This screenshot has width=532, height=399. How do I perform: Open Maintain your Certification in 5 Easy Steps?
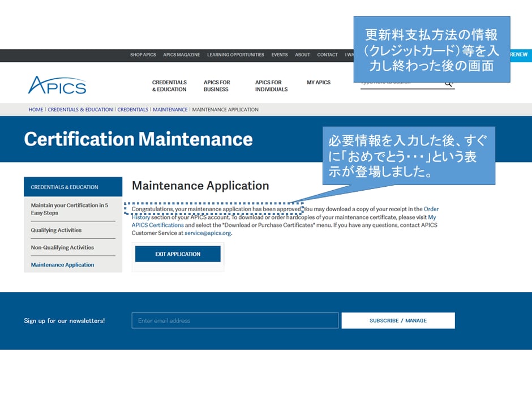pos(69,209)
